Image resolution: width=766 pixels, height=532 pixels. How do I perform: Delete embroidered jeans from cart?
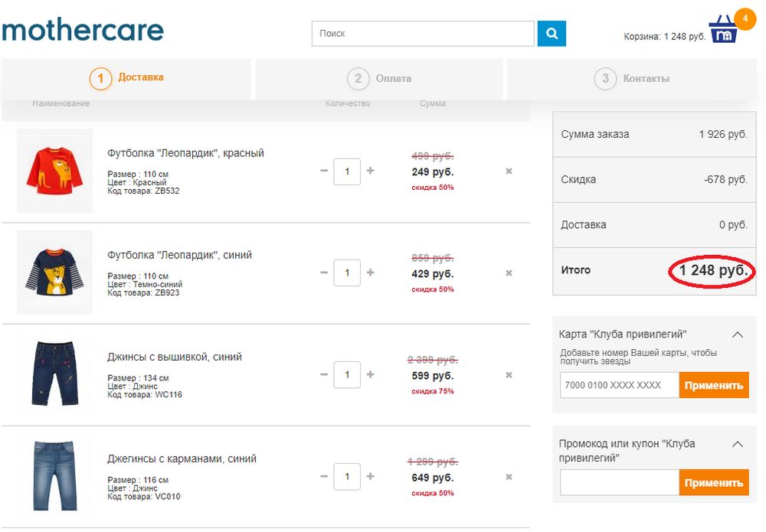pyautogui.click(x=509, y=375)
